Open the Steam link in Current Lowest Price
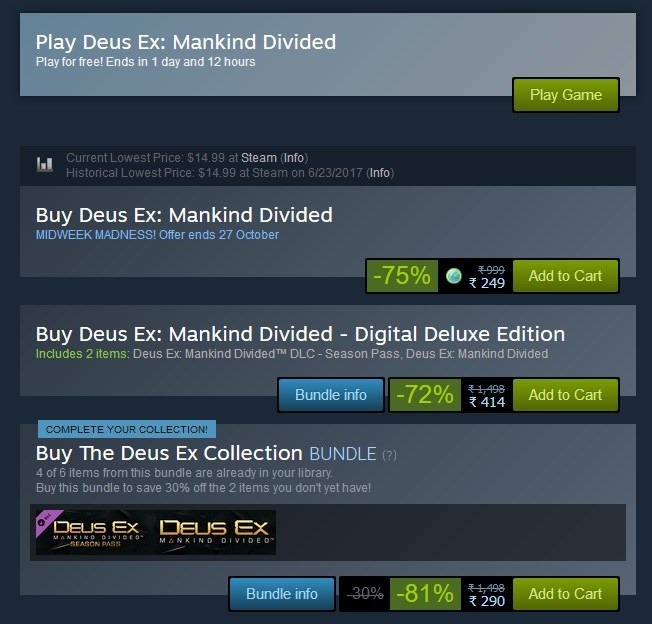The height and width of the screenshot is (624, 652). [x=259, y=158]
